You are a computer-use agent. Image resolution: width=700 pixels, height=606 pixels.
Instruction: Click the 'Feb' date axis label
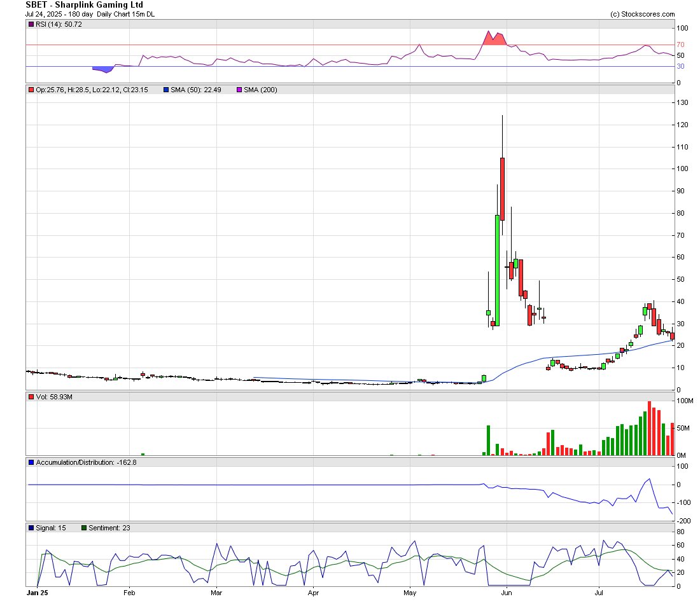coord(129,593)
